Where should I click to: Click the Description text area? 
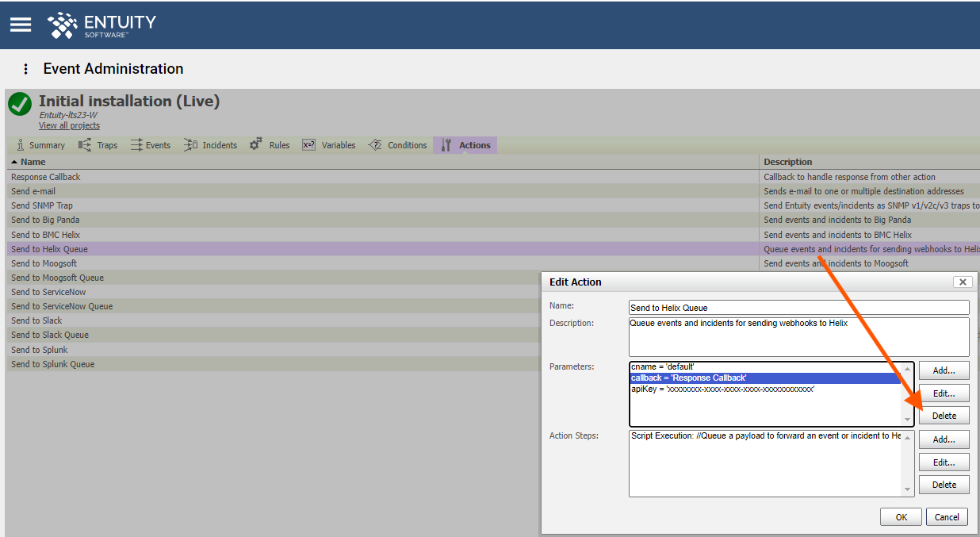pos(798,337)
